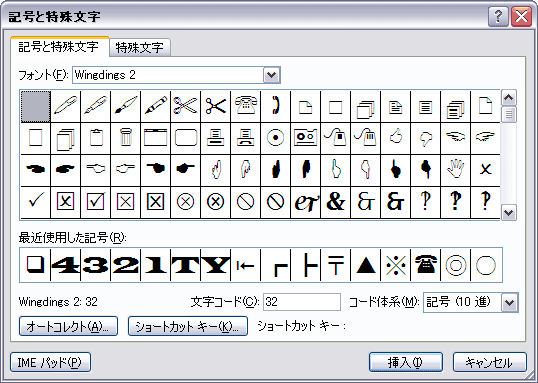
Task: Select the blank space symbol cell
Action: click(x=35, y=106)
